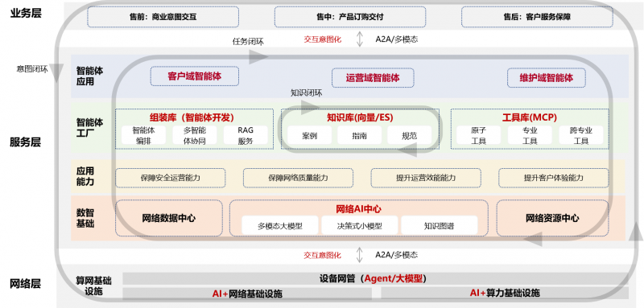Select the 原子工具 tile
The width and height of the screenshot is (644, 308).
pos(478,135)
